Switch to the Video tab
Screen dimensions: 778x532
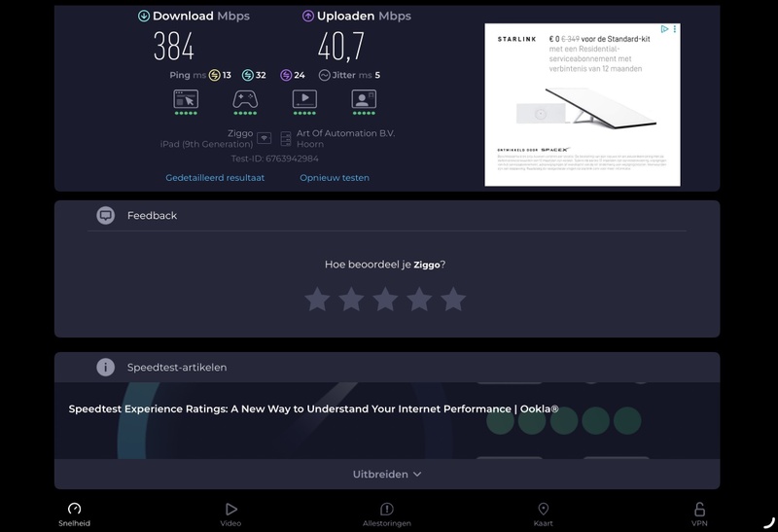230,514
